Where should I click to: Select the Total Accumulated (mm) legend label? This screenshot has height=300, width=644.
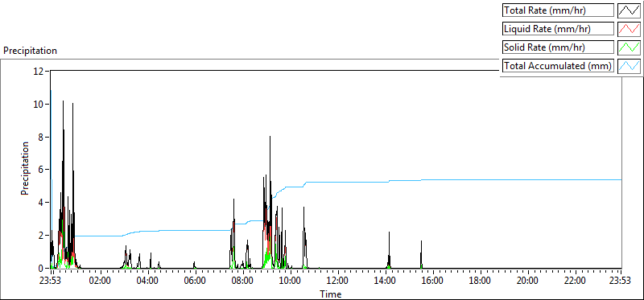coord(558,66)
